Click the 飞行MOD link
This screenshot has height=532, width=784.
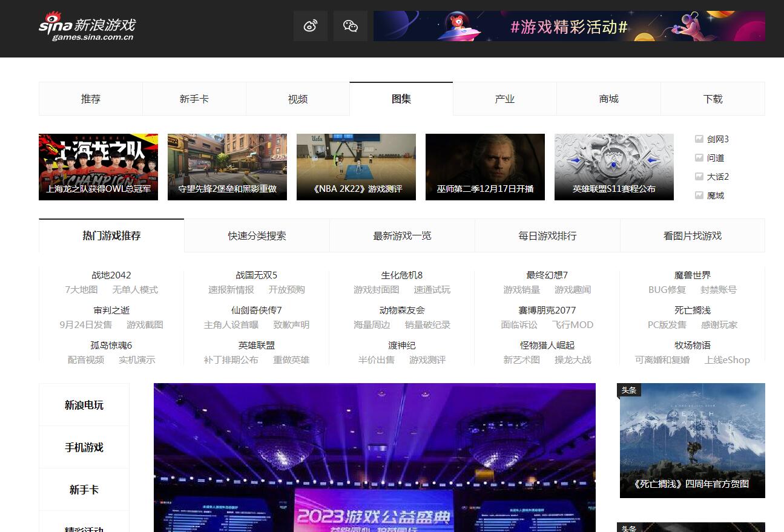click(x=573, y=325)
